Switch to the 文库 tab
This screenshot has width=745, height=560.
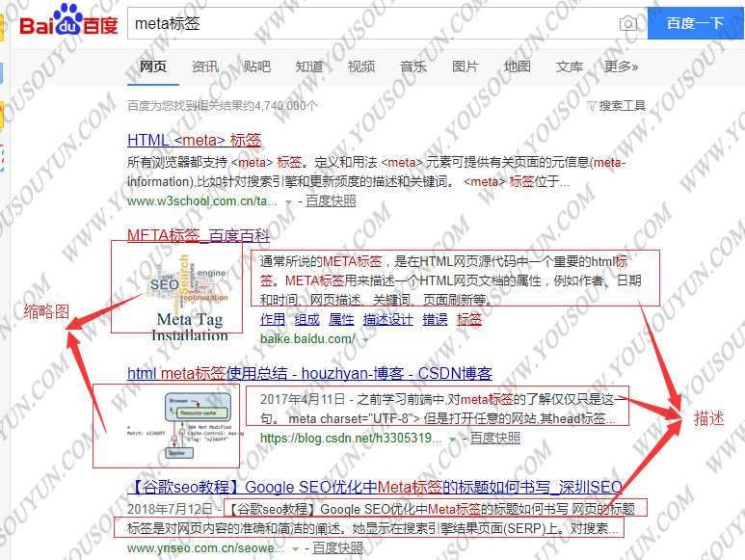pos(570,67)
